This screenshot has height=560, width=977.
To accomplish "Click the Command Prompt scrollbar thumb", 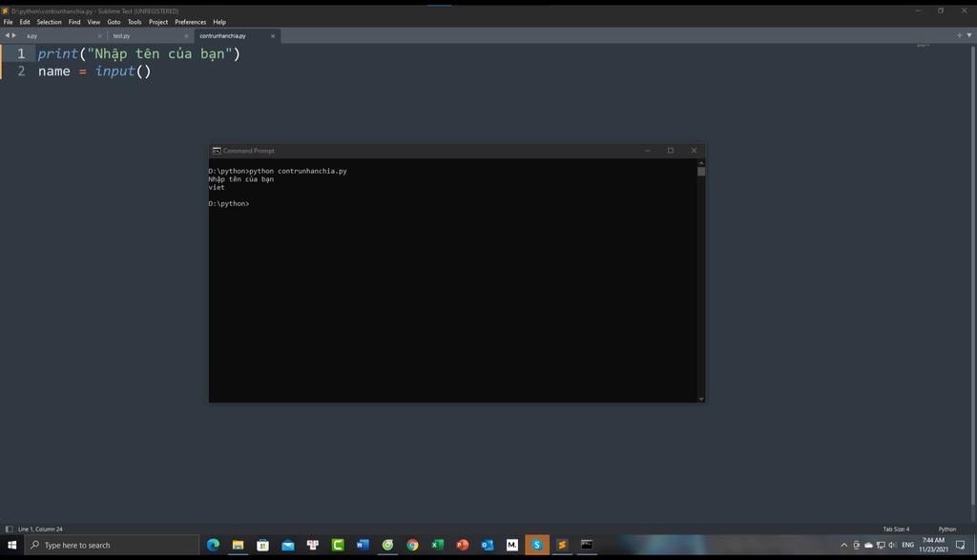I will (x=701, y=172).
